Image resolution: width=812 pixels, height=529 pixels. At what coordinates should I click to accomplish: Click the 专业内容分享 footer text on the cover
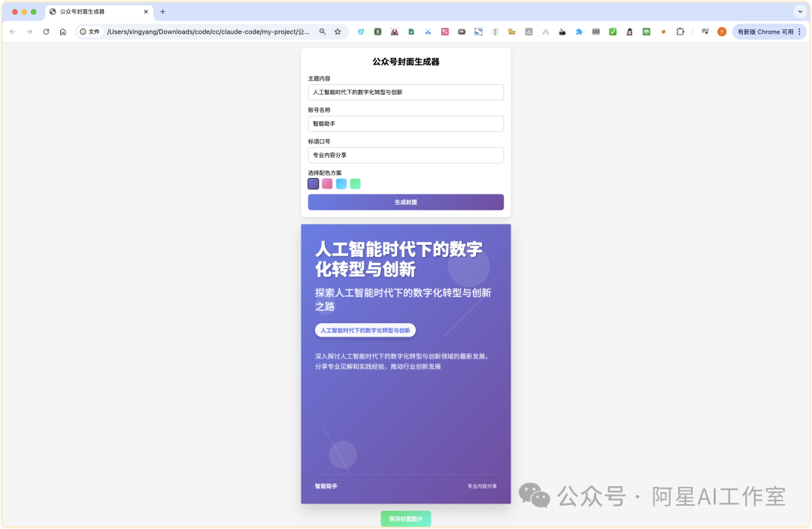(482, 486)
